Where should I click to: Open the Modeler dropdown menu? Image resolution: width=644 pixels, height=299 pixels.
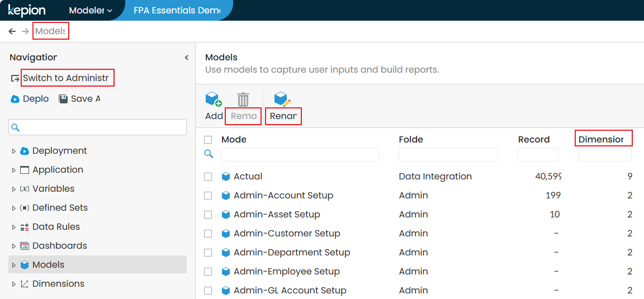click(x=90, y=11)
